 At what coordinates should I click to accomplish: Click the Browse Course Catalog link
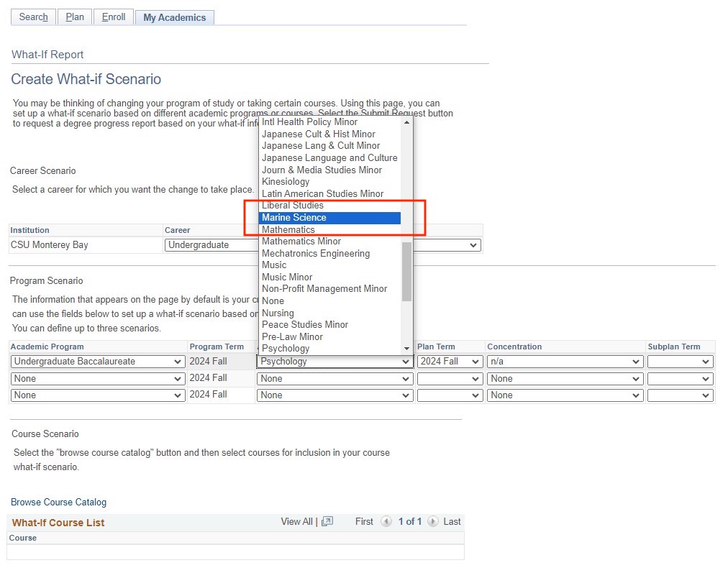pyautogui.click(x=58, y=503)
